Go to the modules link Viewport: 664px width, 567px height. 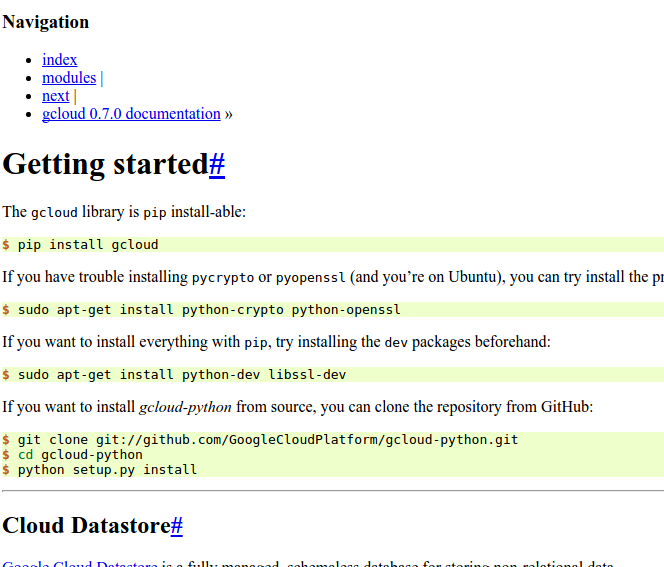point(69,78)
